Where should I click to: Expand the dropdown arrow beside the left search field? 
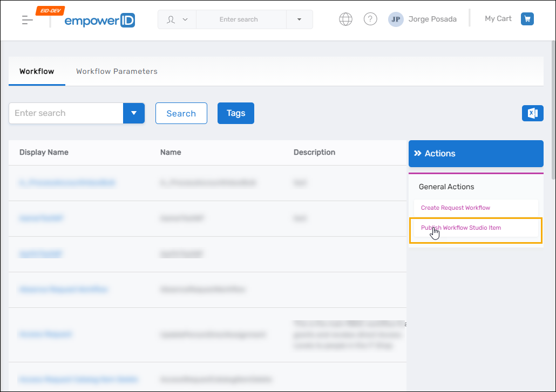point(134,113)
